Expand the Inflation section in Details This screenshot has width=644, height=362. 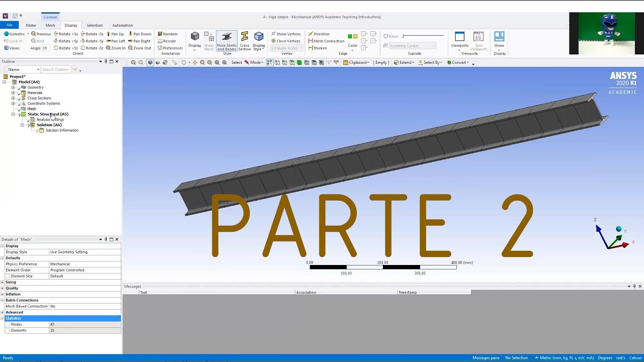coord(3,294)
